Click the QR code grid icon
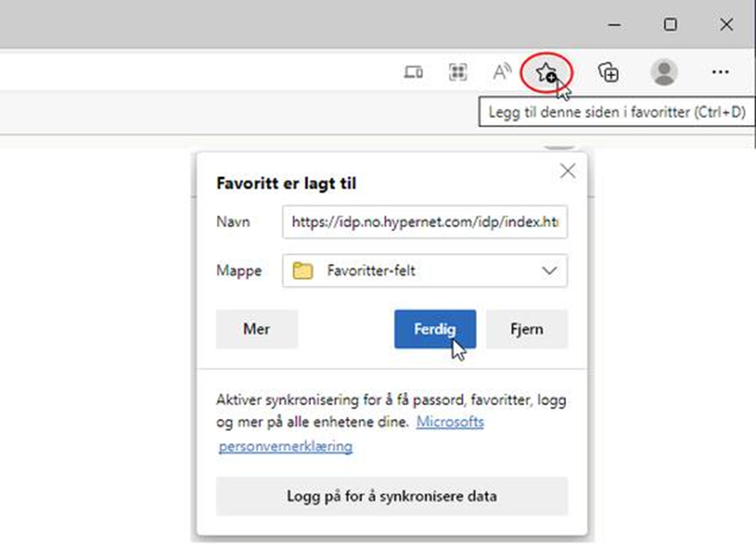The image size is (756, 545). (458, 73)
